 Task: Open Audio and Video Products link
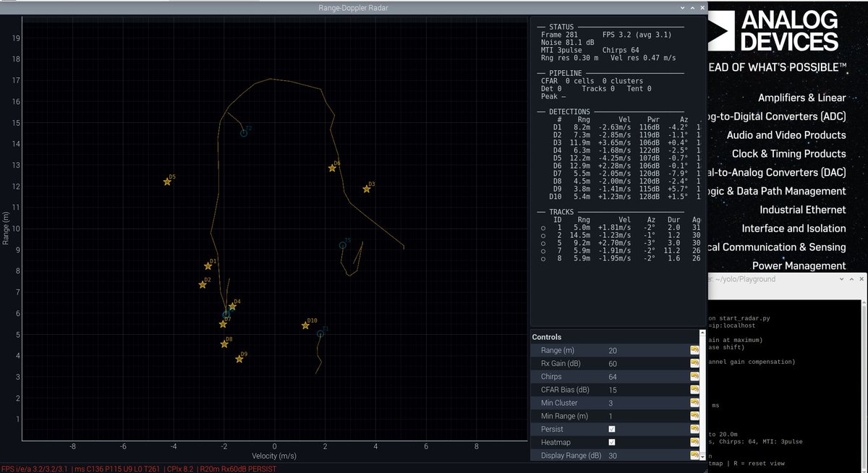click(x=786, y=135)
